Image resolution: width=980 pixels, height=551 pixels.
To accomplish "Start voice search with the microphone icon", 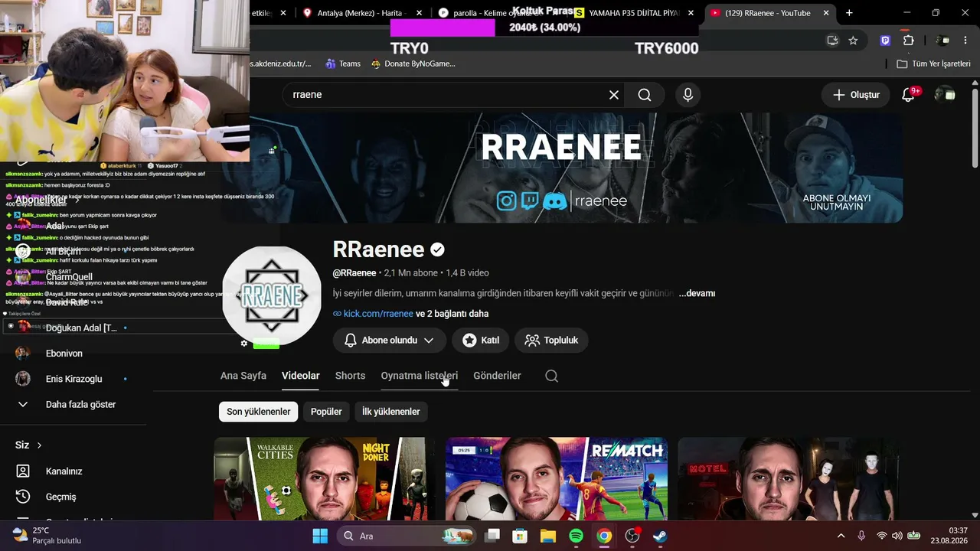I will click(688, 95).
